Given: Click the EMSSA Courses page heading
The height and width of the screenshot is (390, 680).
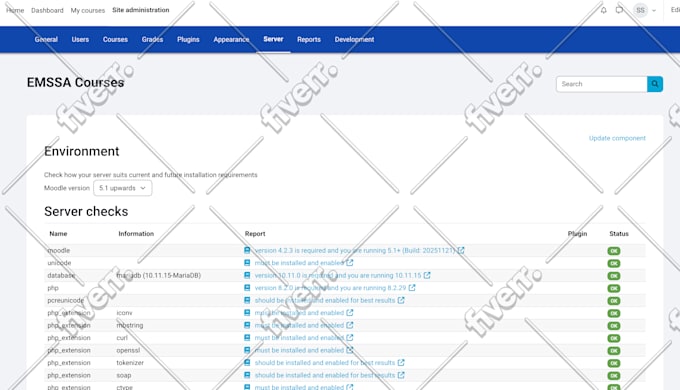Looking at the screenshot, I should coord(75,82).
